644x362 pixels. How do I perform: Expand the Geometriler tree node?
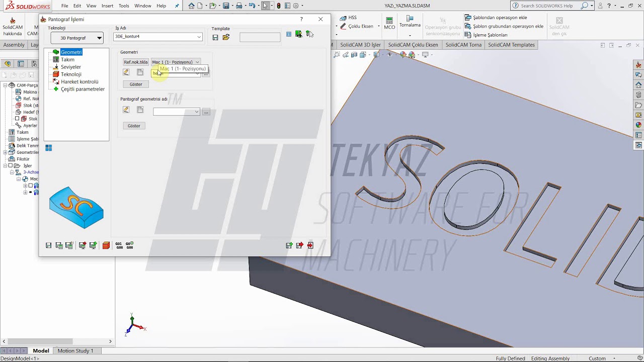pos(5,152)
